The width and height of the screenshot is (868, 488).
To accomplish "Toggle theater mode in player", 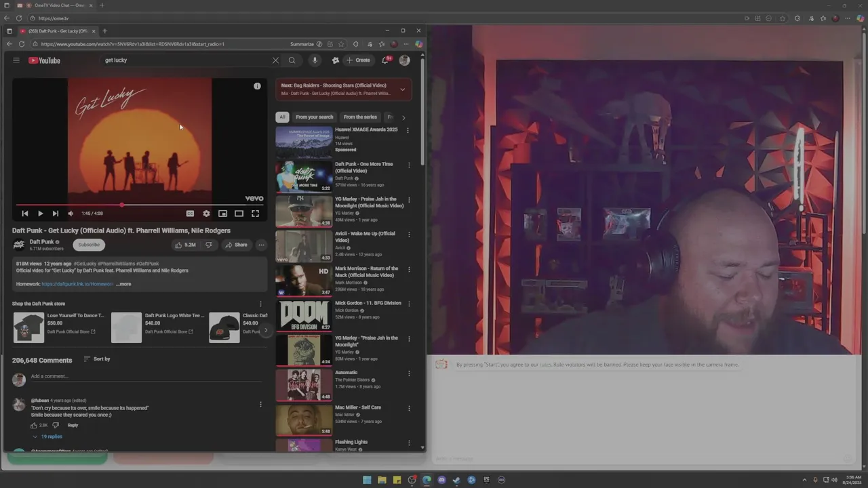I will point(239,213).
